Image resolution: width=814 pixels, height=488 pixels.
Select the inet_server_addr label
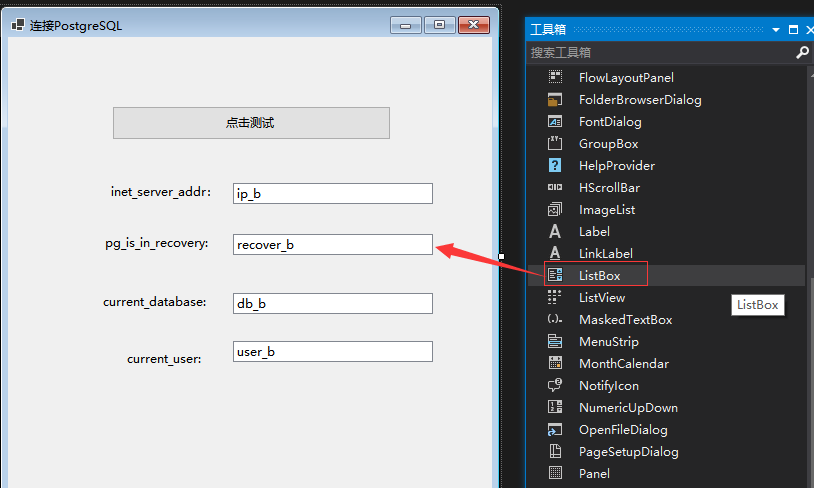[x=161, y=192]
